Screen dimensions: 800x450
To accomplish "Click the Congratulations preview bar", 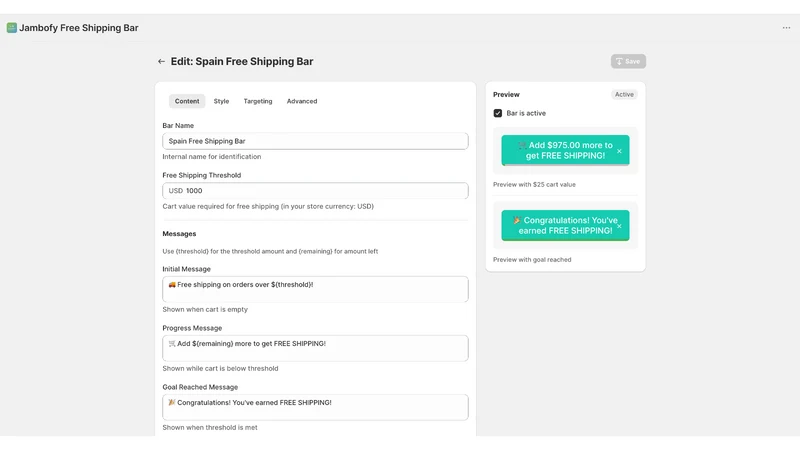I will pyautogui.click(x=565, y=226).
